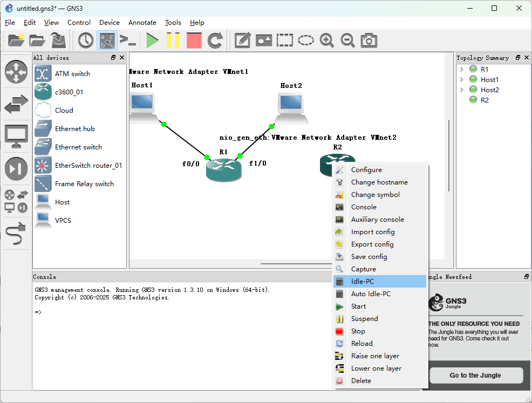
Task: Select the add a link cable tool
Action: (16, 234)
